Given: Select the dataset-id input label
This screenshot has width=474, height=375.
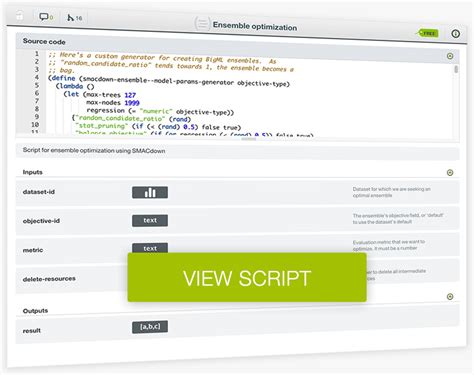Looking at the screenshot, I should 39,192.
